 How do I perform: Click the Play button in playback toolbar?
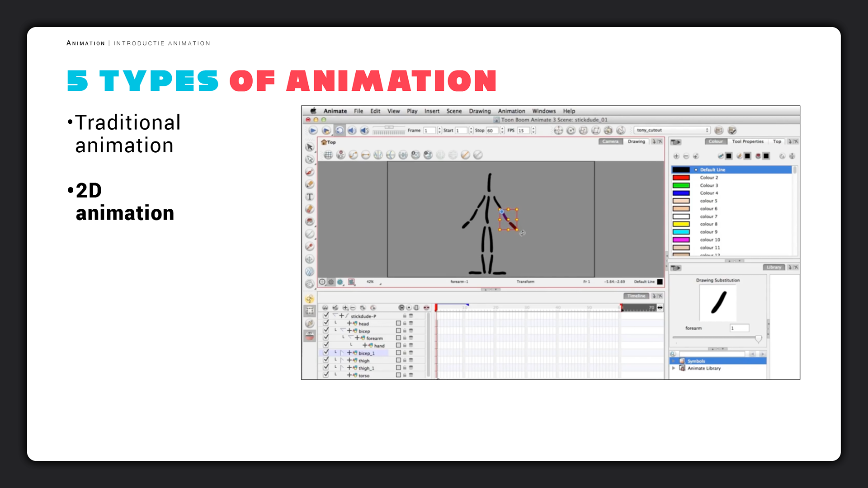(313, 131)
